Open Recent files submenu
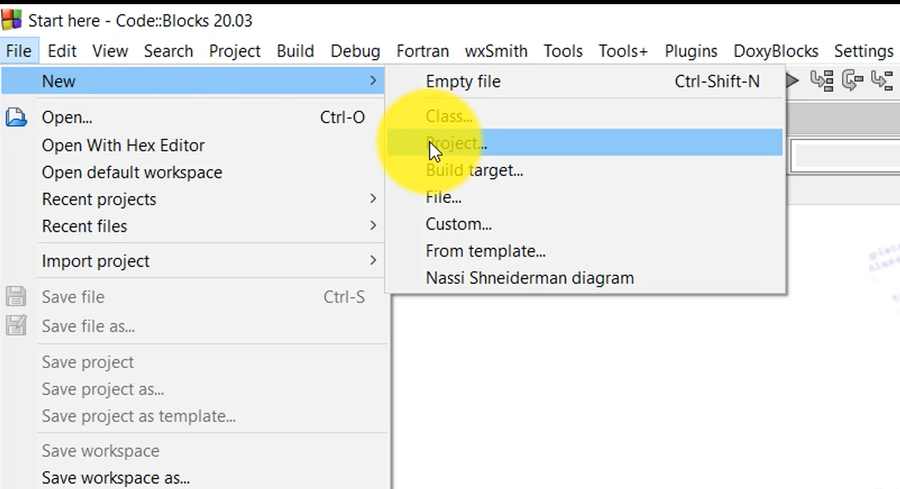Viewport: 900px width, 489px height. click(193, 226)
